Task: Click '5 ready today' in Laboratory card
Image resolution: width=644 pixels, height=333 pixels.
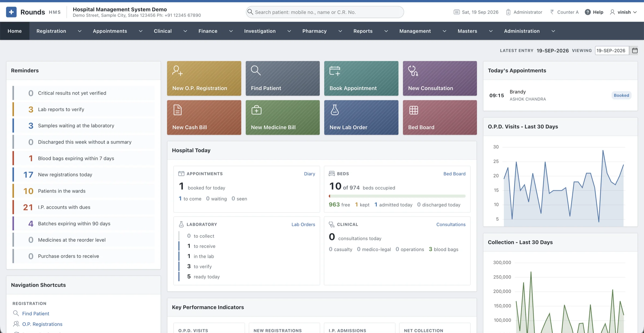Action: pos(203,277)
